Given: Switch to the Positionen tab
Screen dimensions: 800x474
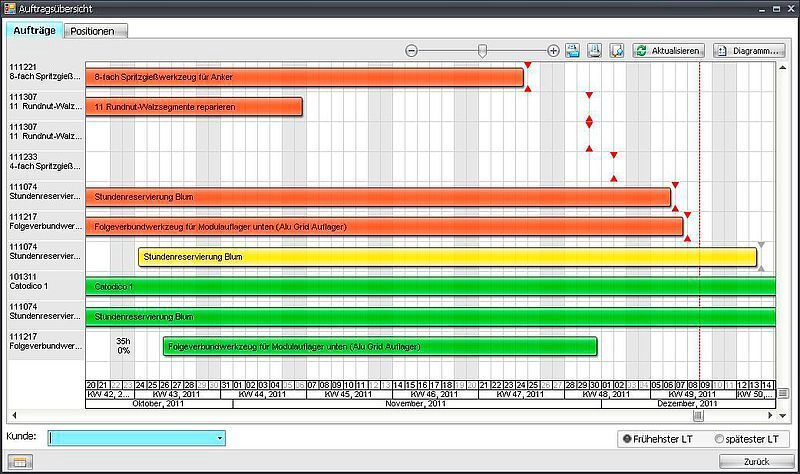Looking at the screenshot, I should [x=96, y=31].
